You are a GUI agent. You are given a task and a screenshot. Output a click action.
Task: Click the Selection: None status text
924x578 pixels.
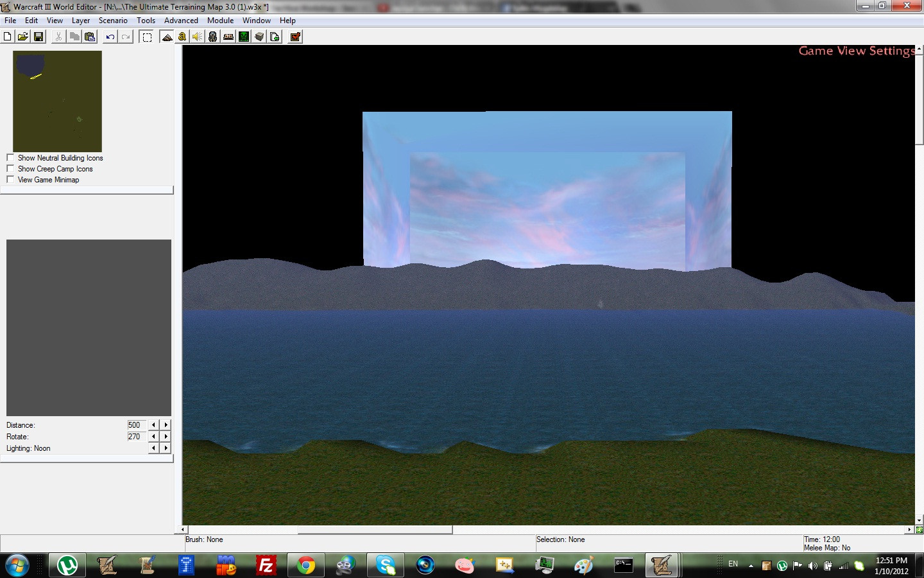click(560, 539)
